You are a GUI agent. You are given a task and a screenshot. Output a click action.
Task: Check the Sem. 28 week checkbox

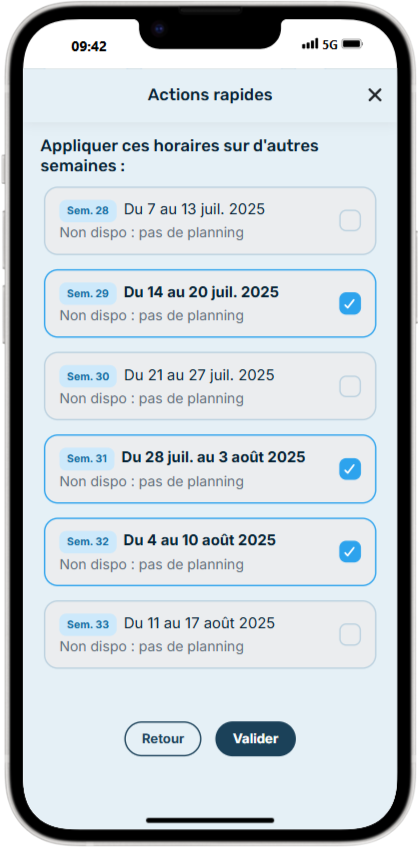click(350, 220)
